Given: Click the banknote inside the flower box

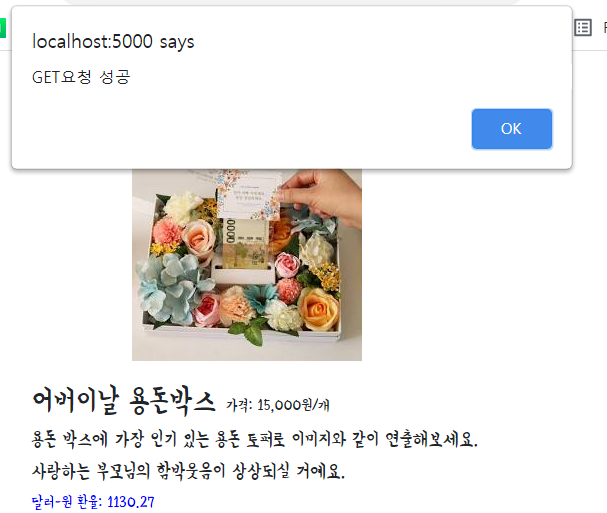Looking at the screenshot, I should coord(245,243).
